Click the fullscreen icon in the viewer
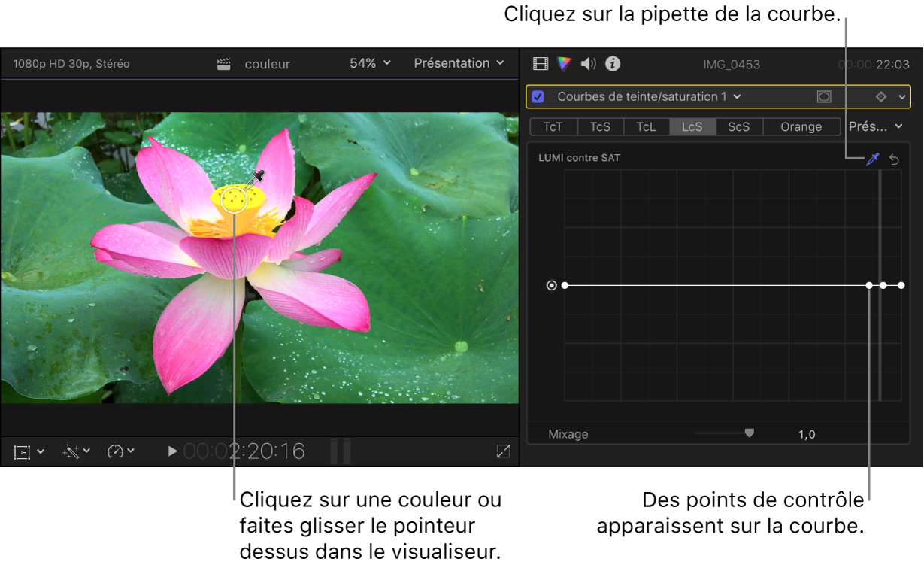The width and height of the screenshot is (924, 568). [x=503, y=451]
